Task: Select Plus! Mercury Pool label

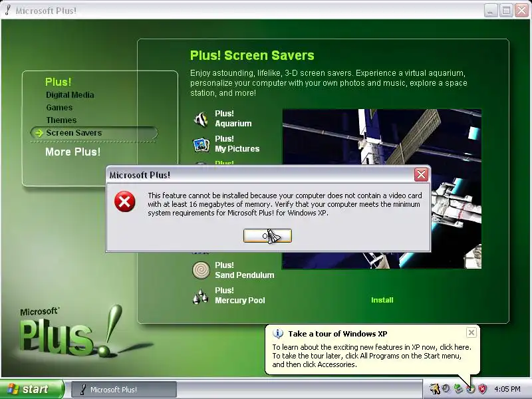Action: (239, 295)
